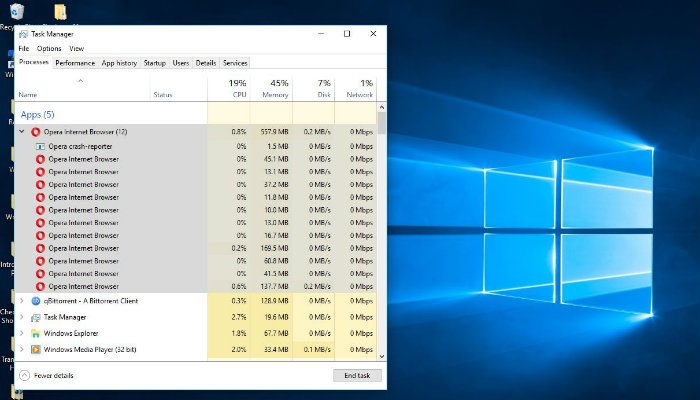Click the End task button
The width and height of the screenshot is (700, 400).
pos(357,375)
